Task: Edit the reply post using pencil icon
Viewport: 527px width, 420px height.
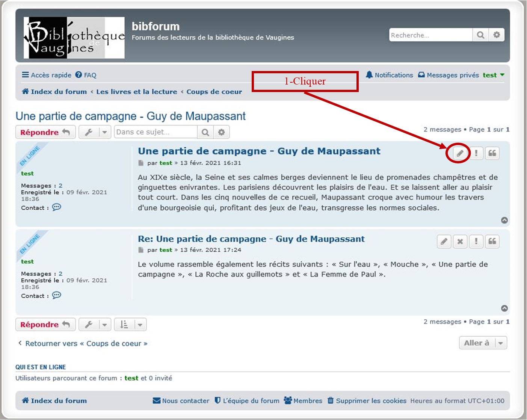Action: pos(444,241)
